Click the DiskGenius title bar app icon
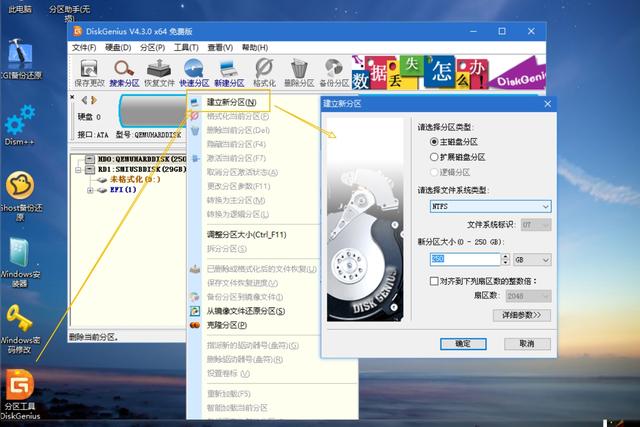The height and width of the screenshot is (427, 640). [78, 31]
